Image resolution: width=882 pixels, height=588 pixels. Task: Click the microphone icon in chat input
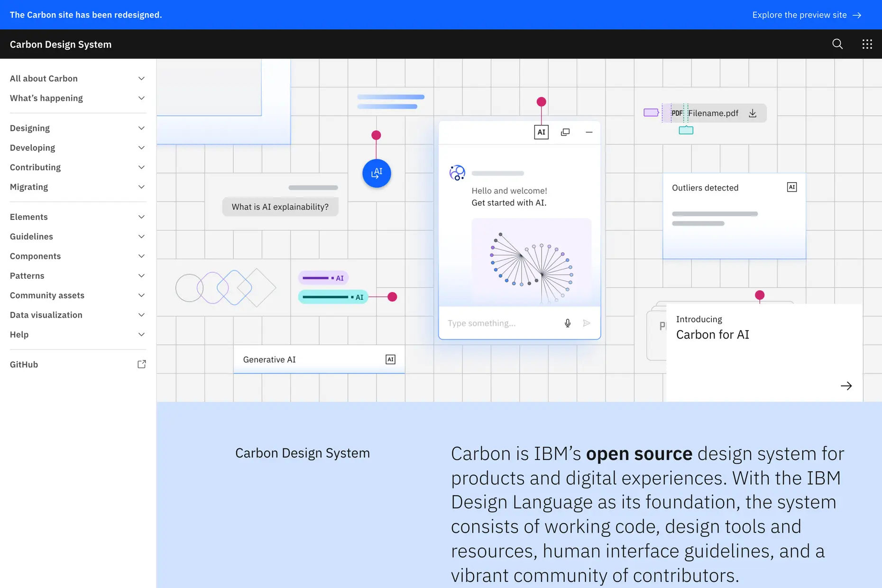568,323
